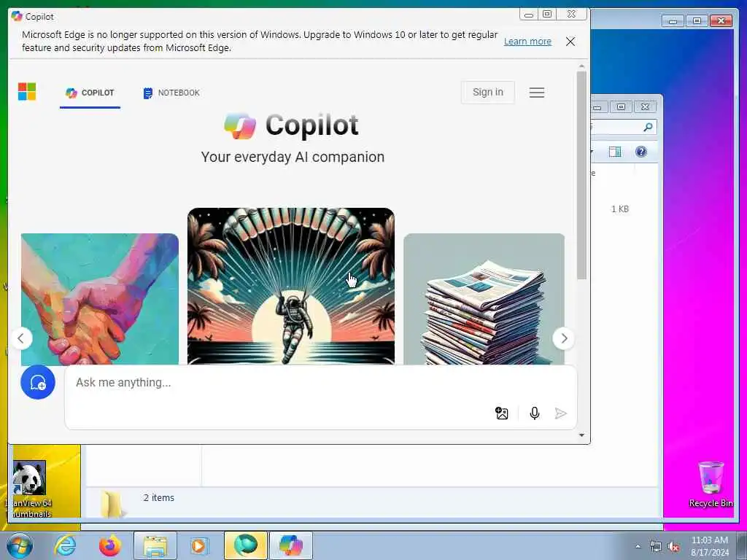The width and height of the screenshot is (747, 560).
Task: Show the next carousel image
Action: tap(564, 338)
